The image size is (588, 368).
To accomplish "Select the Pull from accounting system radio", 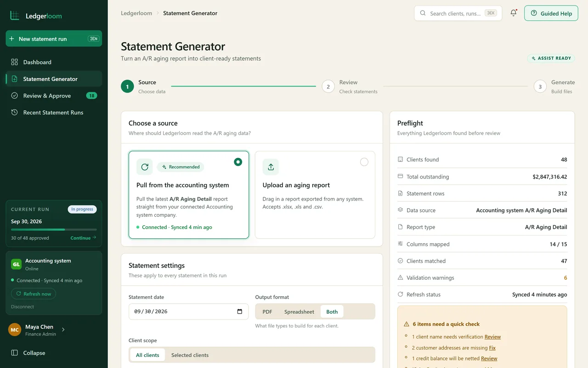I will click(238, 162).
